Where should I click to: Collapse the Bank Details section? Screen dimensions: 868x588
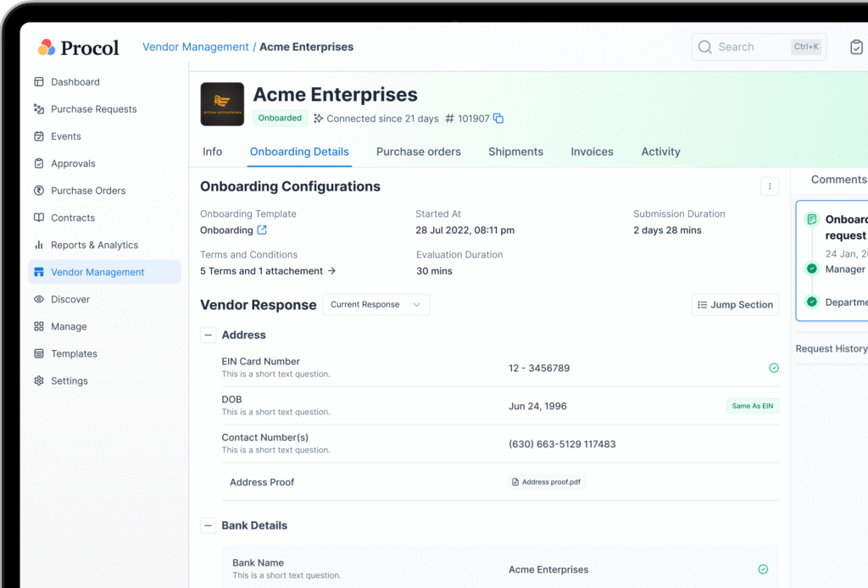(x=209, y=525)
